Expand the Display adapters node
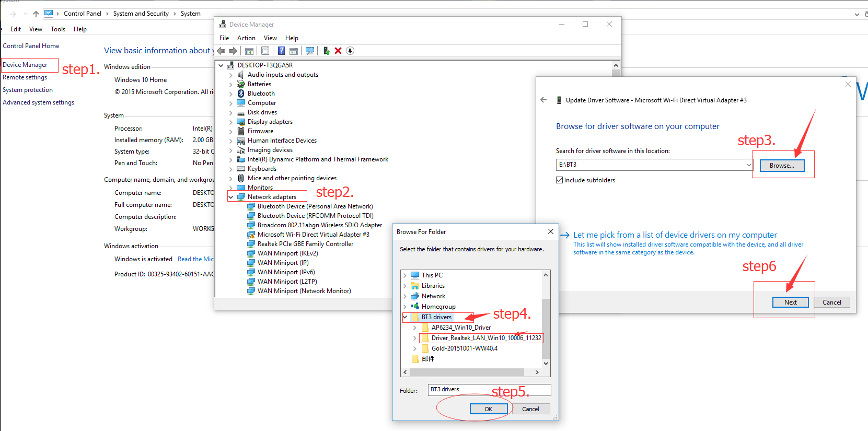 (231, 122)
